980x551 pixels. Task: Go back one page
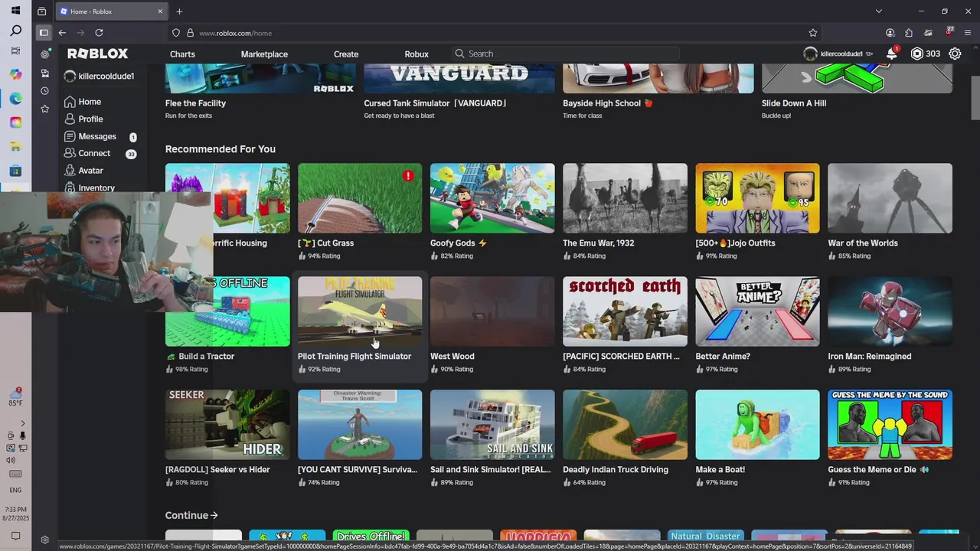click(x=62, y=33)
